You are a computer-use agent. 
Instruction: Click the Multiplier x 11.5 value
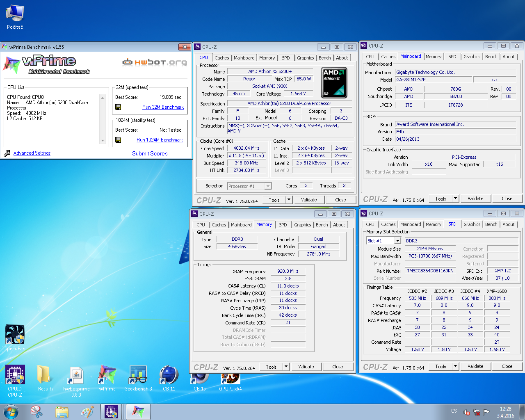[x=246, y=156]
